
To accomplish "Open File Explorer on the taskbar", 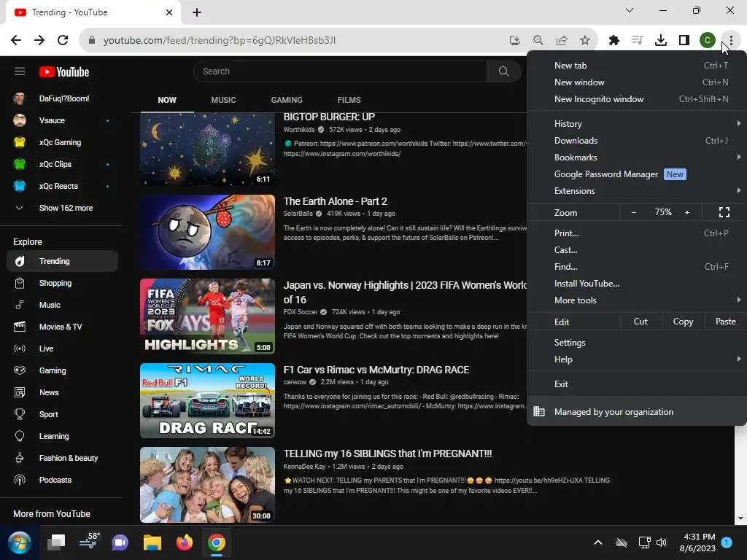I will (152, 542).
